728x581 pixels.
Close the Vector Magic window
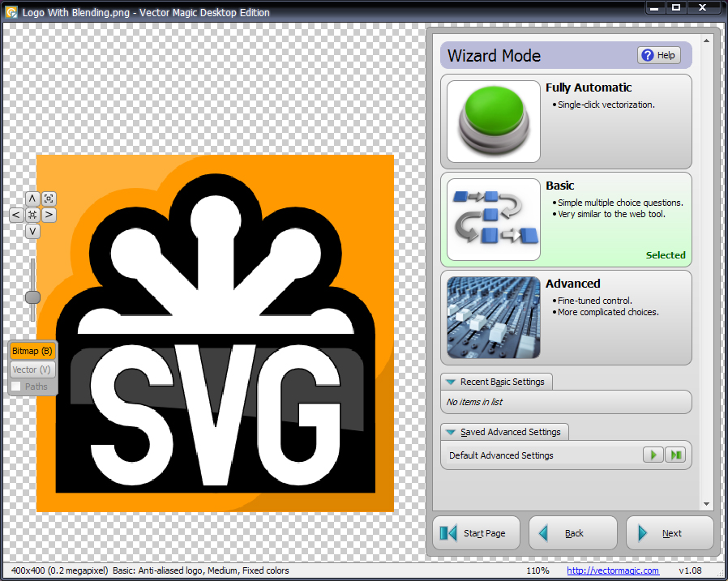point(703,8)
